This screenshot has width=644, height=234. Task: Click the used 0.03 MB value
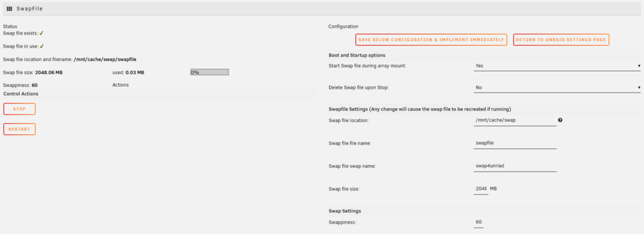coord(135,73)
